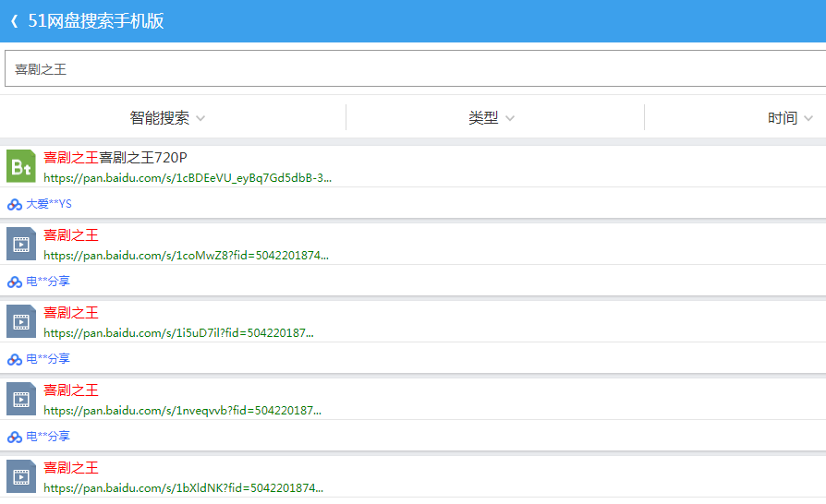The image size is (826, 504).
Task: Open 喜剧之王 title above the 1nveqvvb link
Action: (x=70, y=390)
